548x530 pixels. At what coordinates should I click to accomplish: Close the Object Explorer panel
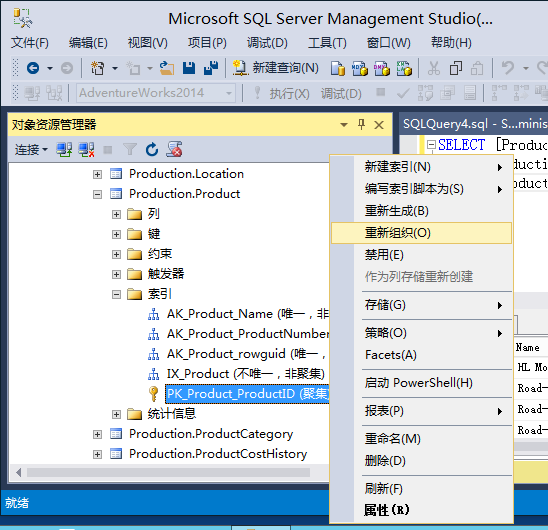(379, 125)
